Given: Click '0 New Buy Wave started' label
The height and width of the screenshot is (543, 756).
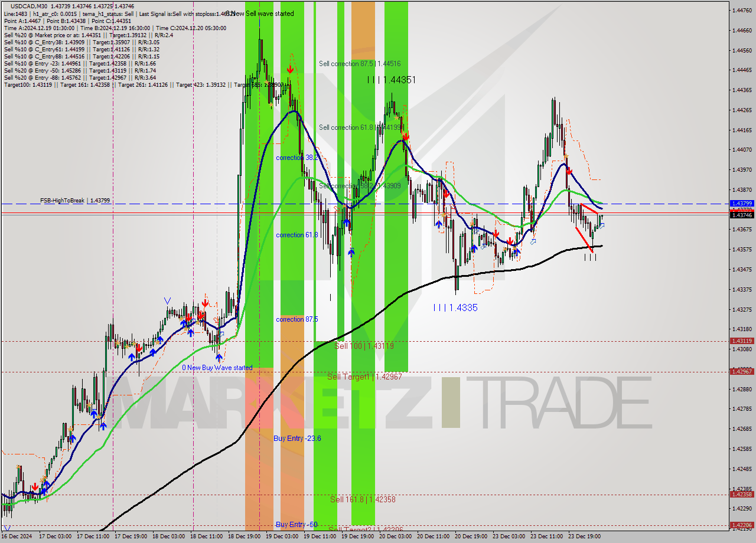Looking at the screenshot, I should (x=217, y=368).
